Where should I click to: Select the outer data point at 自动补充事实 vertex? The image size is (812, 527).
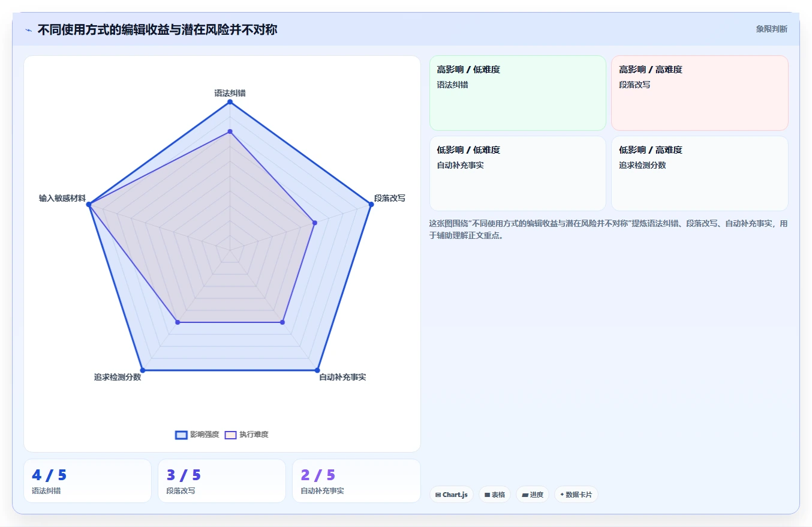click(317, 370)
